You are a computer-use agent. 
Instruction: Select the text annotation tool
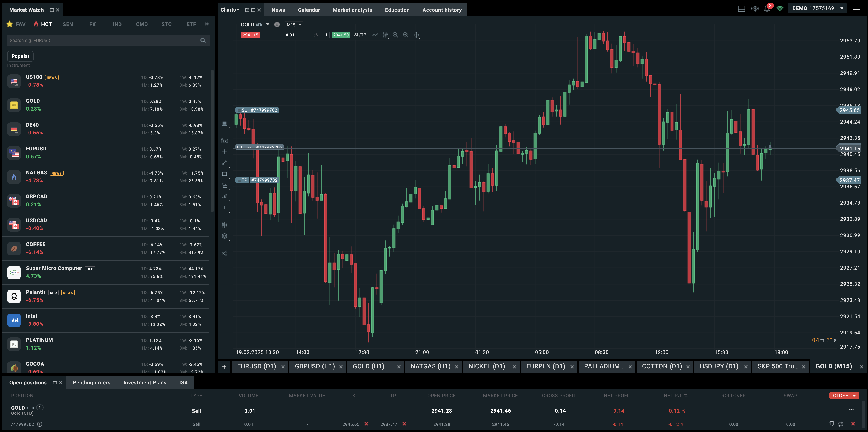tap(224, 207)
